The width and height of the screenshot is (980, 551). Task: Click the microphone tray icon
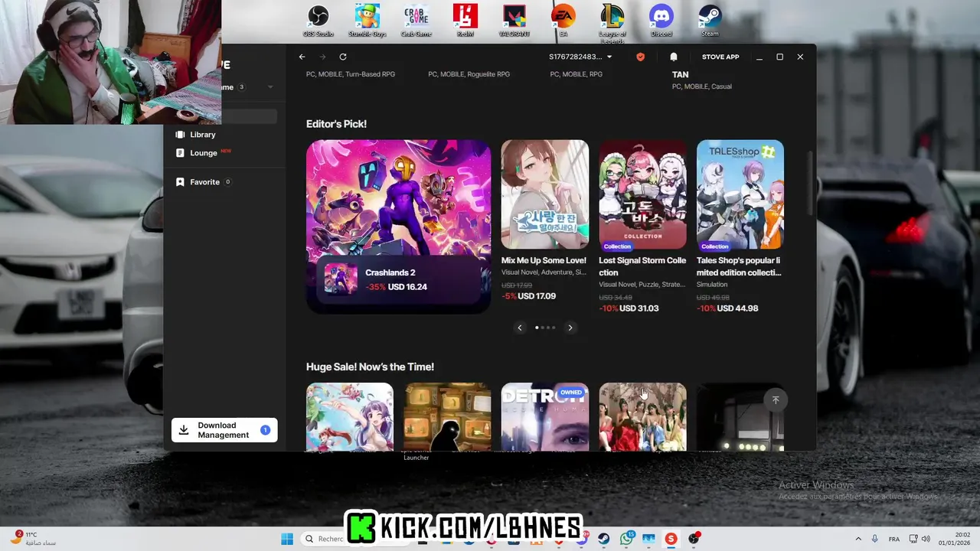pyautogui.click(x=875, y=539)
